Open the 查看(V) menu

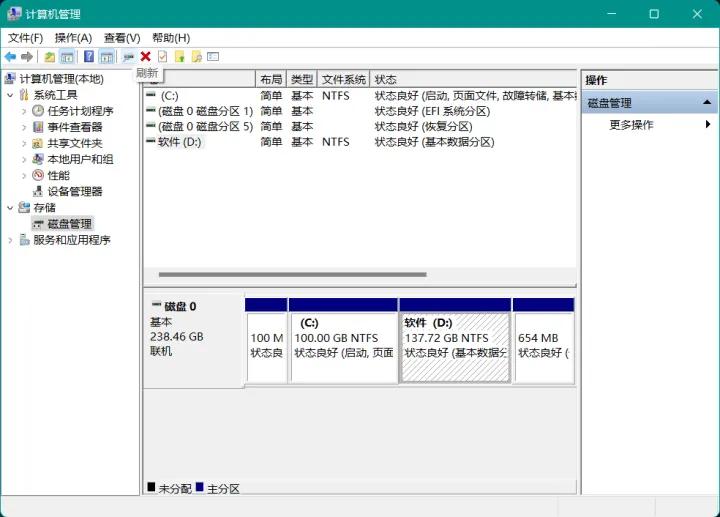tap(122, 38)
